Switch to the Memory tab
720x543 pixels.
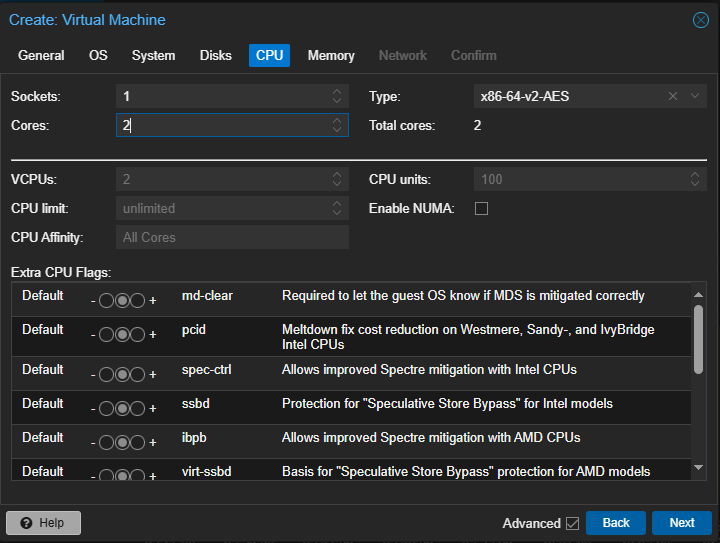331,56
